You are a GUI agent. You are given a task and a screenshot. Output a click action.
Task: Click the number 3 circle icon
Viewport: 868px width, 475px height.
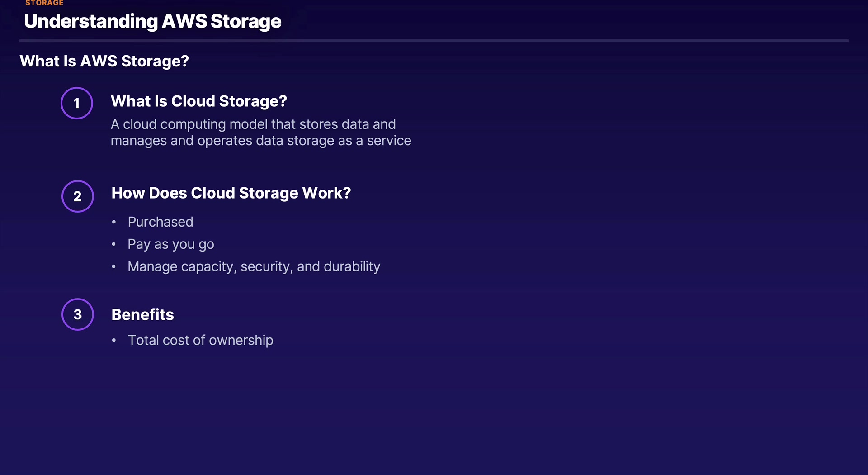point(78,314)
